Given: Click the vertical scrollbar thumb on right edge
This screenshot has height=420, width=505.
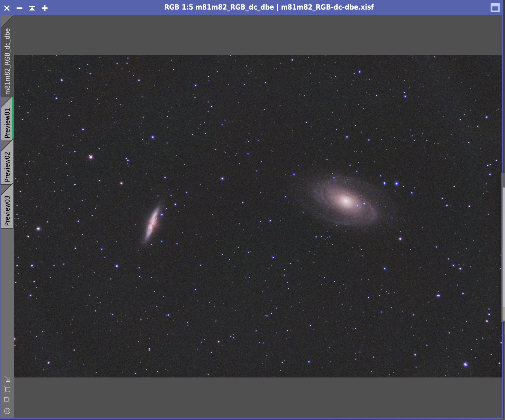Looking at the screenshot, I should coord(503,247).
